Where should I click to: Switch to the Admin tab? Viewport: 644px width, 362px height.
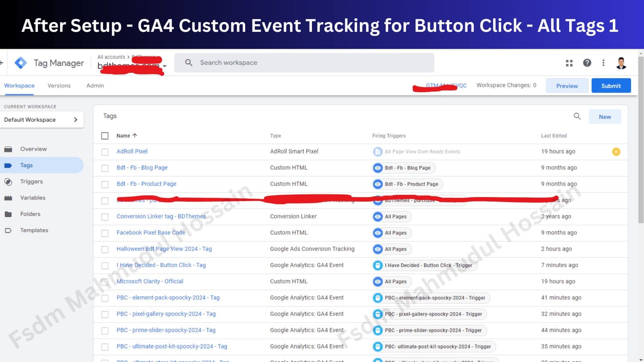pos(95,86)
